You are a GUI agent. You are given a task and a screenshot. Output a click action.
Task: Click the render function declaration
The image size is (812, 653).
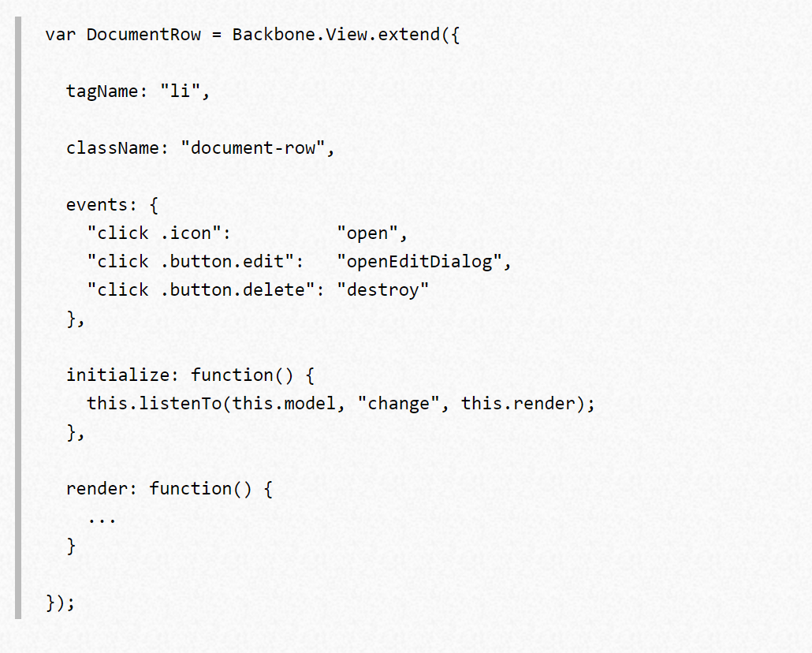169,489
